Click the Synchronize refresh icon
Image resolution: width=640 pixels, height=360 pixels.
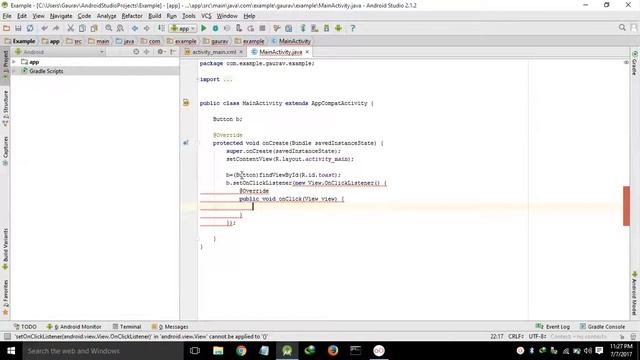(x=30, y=28)
